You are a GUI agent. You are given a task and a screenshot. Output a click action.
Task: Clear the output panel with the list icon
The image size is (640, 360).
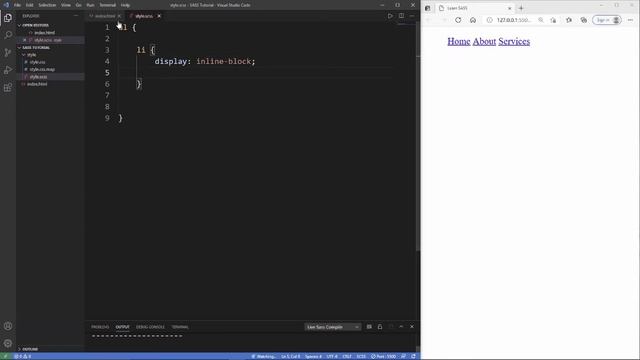pos(369,327)
